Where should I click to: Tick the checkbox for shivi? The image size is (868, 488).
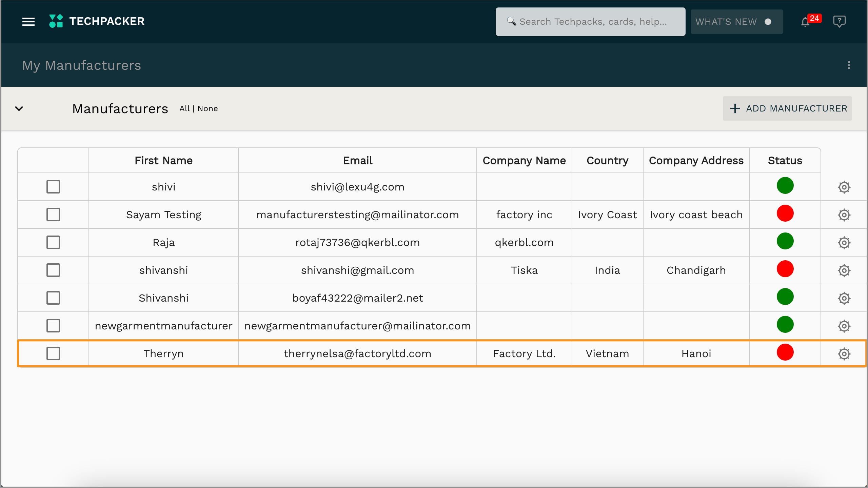click(53, 187)
